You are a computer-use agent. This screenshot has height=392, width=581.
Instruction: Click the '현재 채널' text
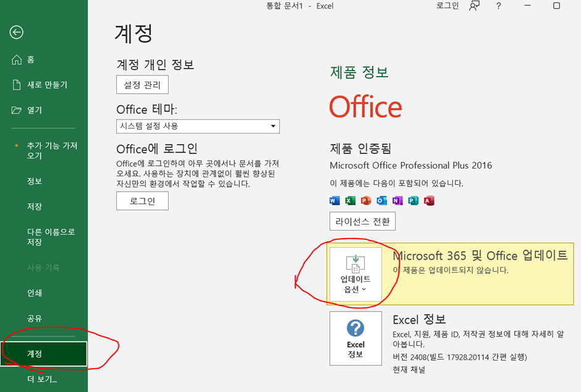[x=409, y=369]
